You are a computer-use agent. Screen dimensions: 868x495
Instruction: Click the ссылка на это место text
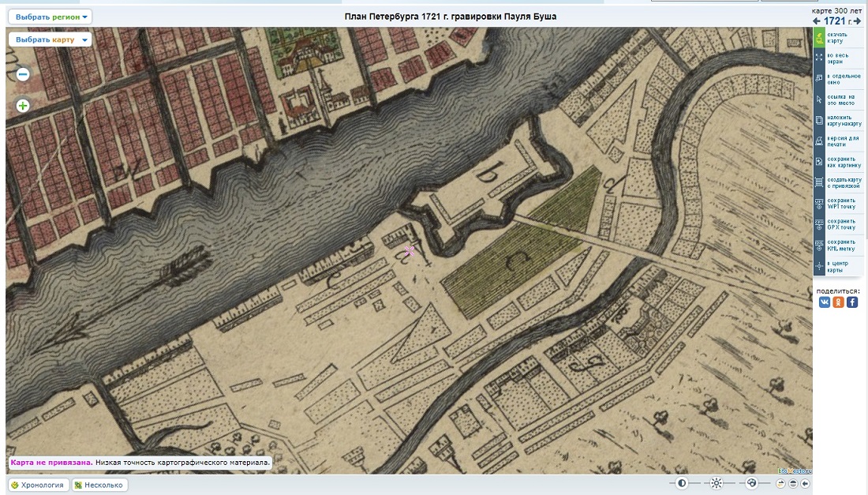coord(841,99)
